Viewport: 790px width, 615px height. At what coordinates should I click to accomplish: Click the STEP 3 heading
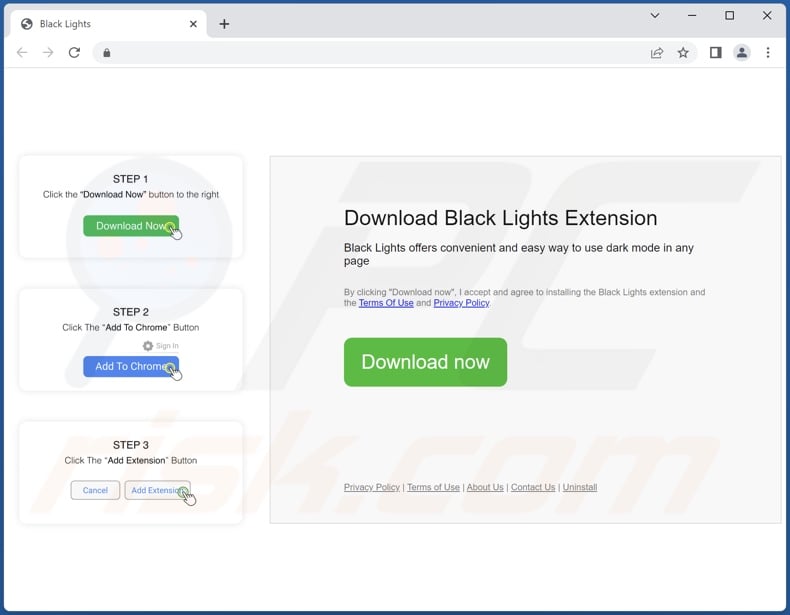[x=130, y=445]
